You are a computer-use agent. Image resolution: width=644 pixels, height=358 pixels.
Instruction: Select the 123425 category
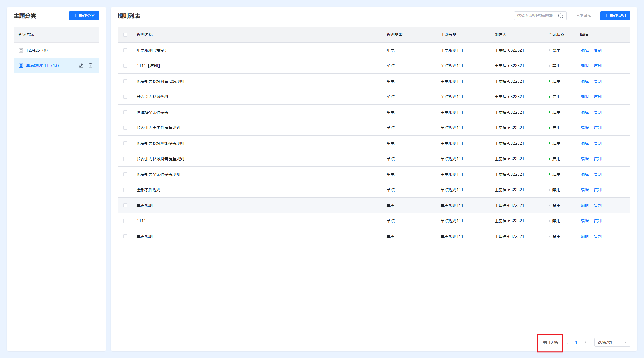tap(37, 50)
